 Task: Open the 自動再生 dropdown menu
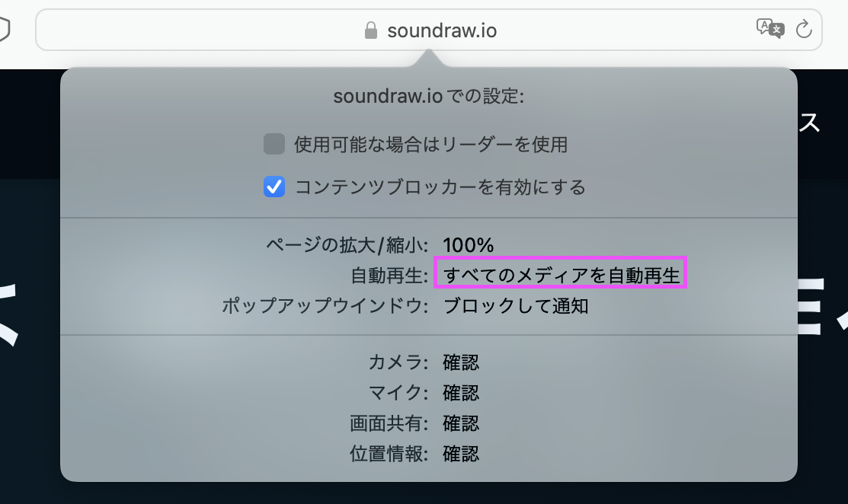point(561,276)
